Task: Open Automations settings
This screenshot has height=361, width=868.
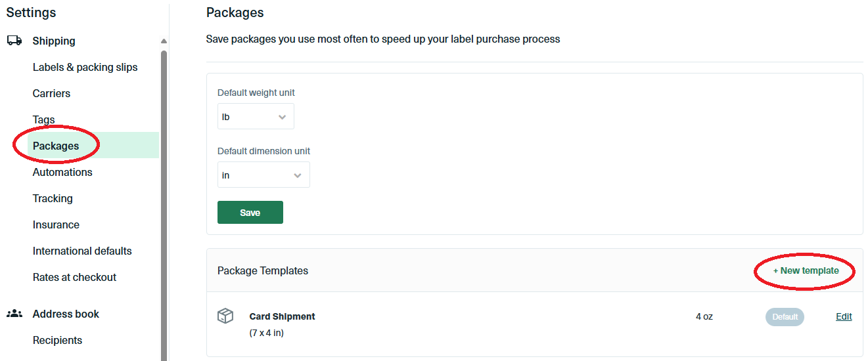Action: point(62,172)
